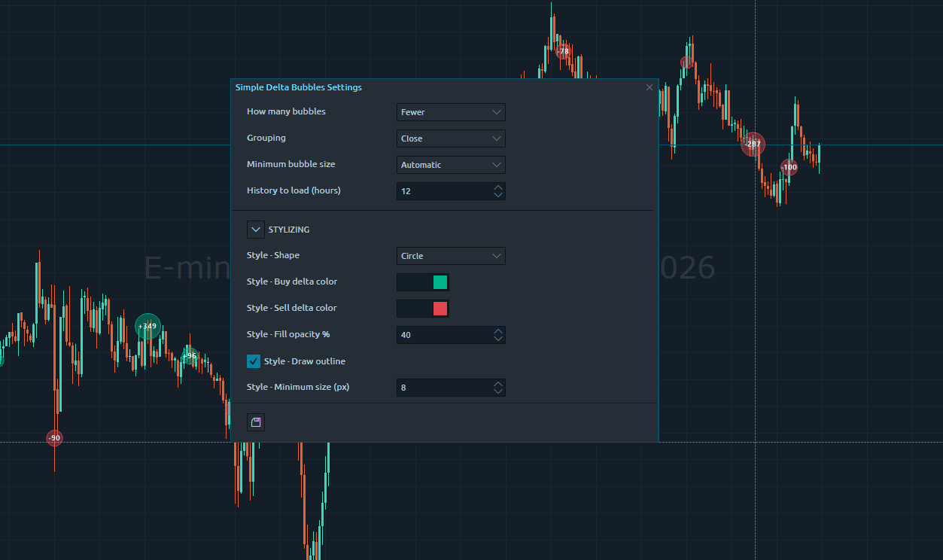This screenshot has height=560, width=943.
Task: Increase History to load hours value
Action: point(498,187)
